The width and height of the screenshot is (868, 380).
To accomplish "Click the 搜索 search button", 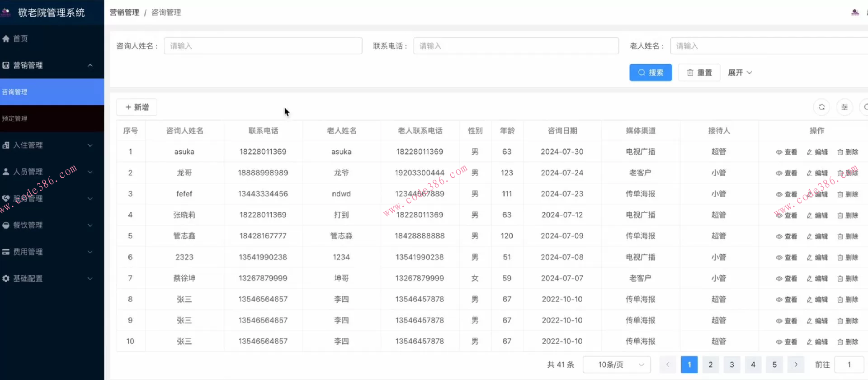I will point(651,72).
